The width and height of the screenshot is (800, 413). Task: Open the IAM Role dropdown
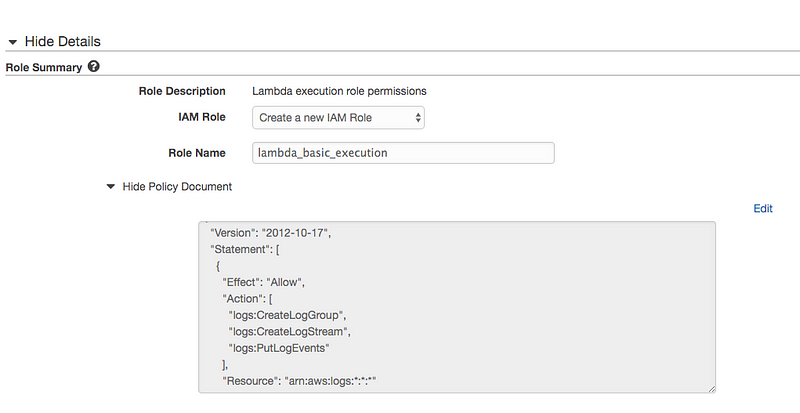point(338,117)
